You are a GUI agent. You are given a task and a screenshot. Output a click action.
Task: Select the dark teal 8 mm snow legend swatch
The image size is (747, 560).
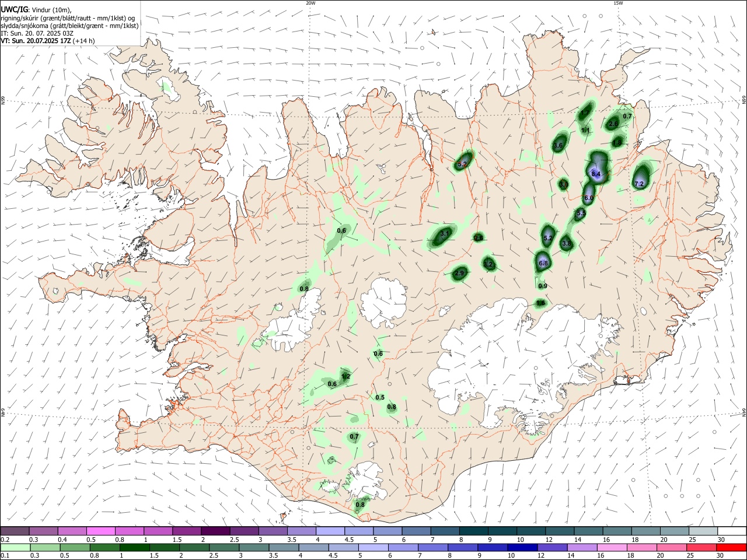[473, 531]
